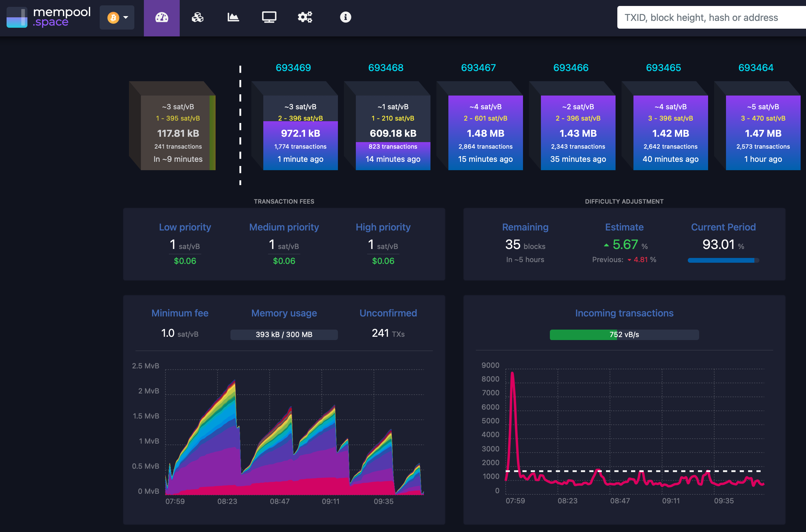806x532 pixels.
Task: Select block 693469
Action: coord(300,132)
